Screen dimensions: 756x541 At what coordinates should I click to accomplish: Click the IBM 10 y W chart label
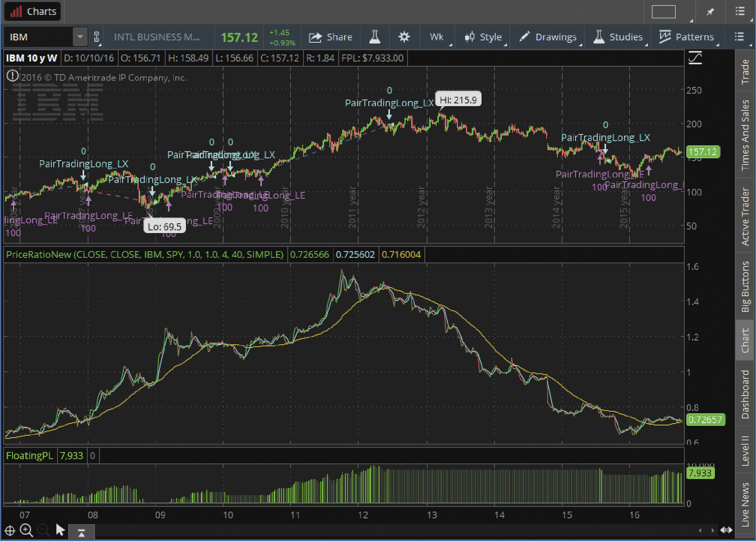point(31,58)
